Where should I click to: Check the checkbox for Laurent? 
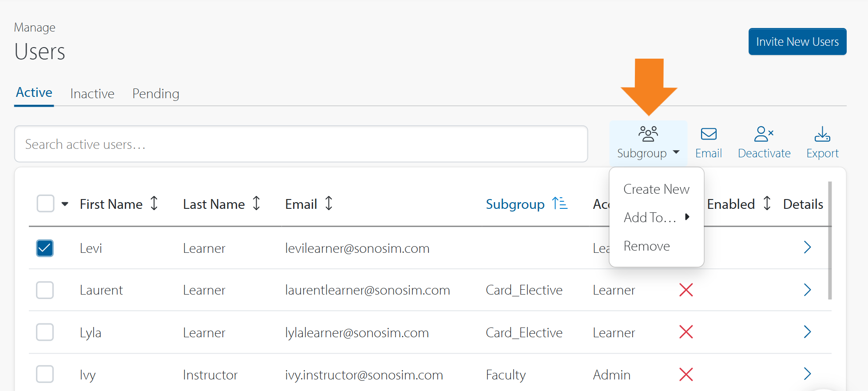(x=45, y=290)
